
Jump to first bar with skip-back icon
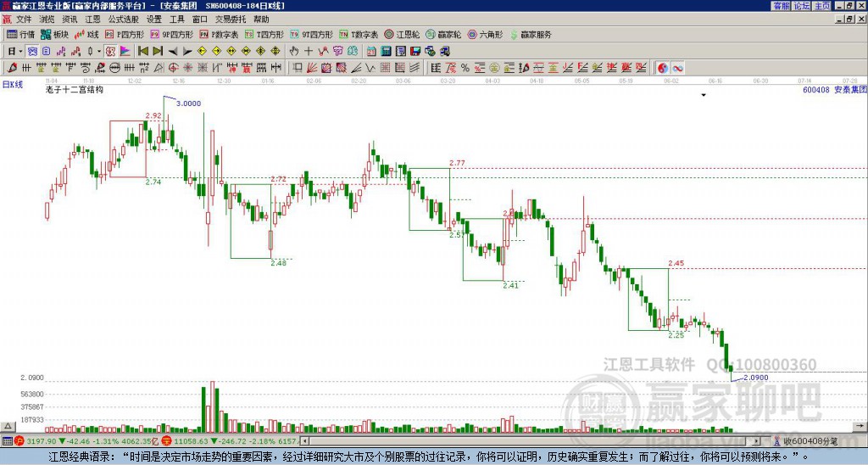[142, 51]
